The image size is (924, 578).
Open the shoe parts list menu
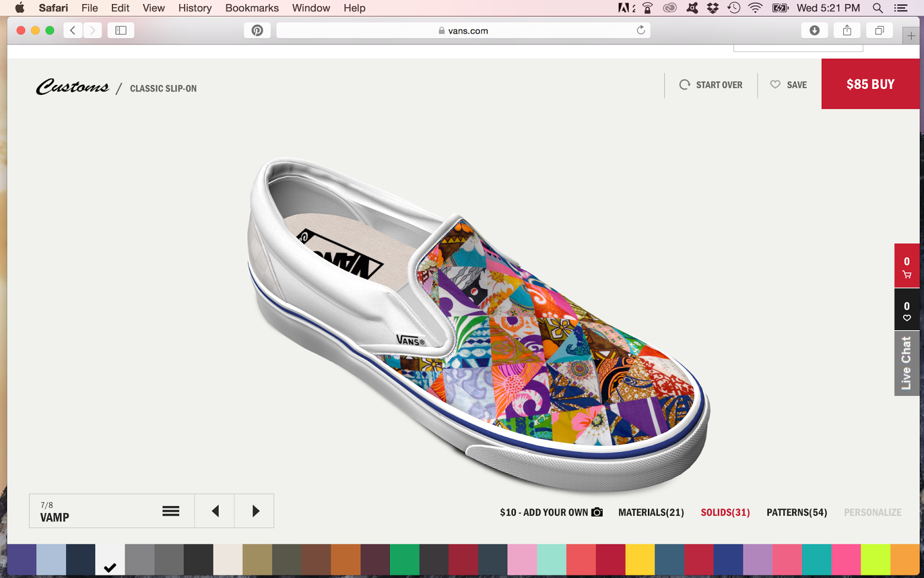[170, 511]
